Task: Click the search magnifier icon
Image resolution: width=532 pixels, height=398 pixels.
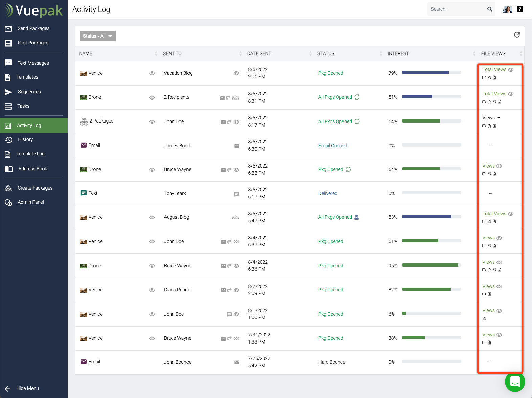Action: (489, 9)
